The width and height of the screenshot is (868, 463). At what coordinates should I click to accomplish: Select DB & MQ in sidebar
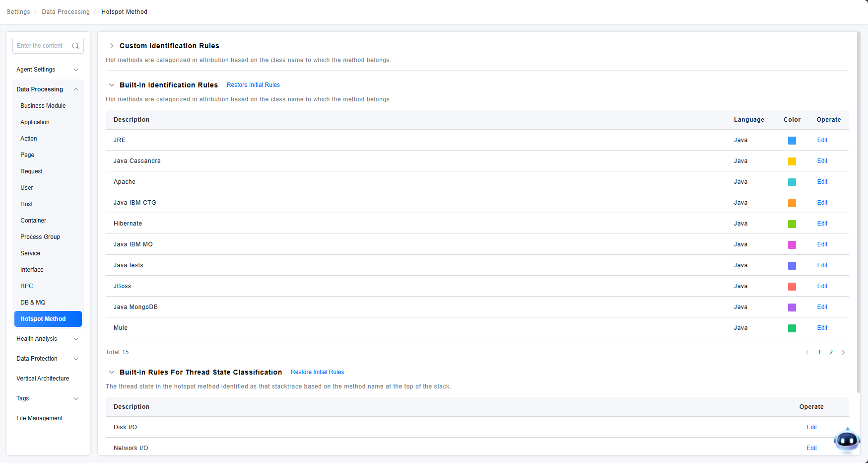33,303
